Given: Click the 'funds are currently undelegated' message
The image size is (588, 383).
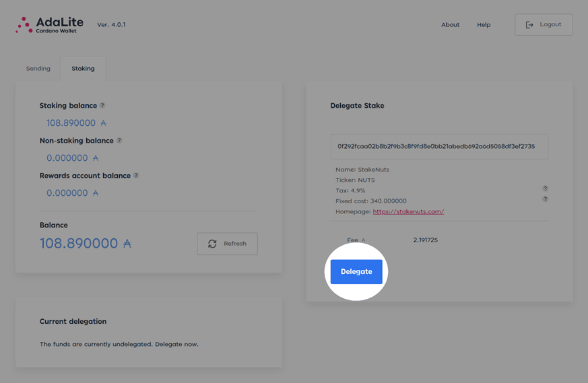Looking at the screenshot, I should pyautogui.click(x=119, y=344).
